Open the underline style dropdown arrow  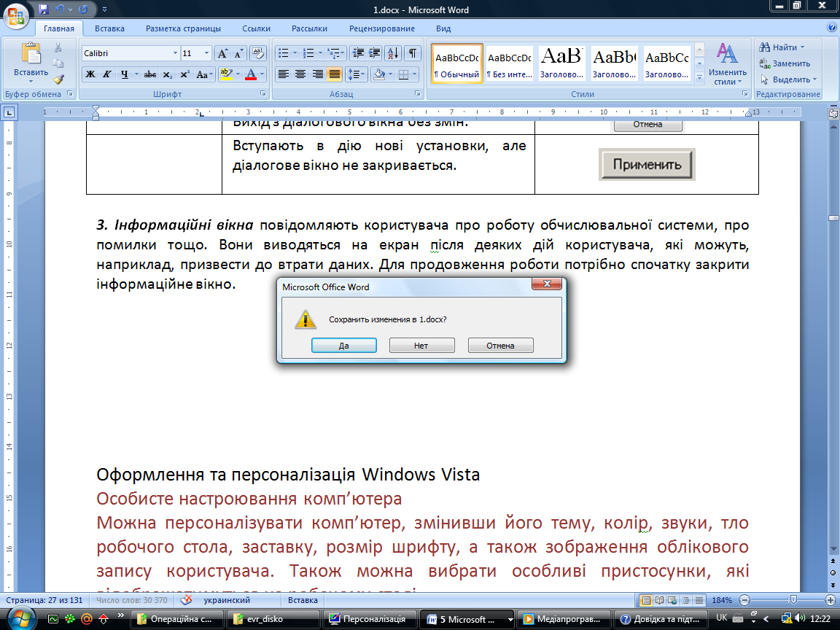click(x=136, y=74)
